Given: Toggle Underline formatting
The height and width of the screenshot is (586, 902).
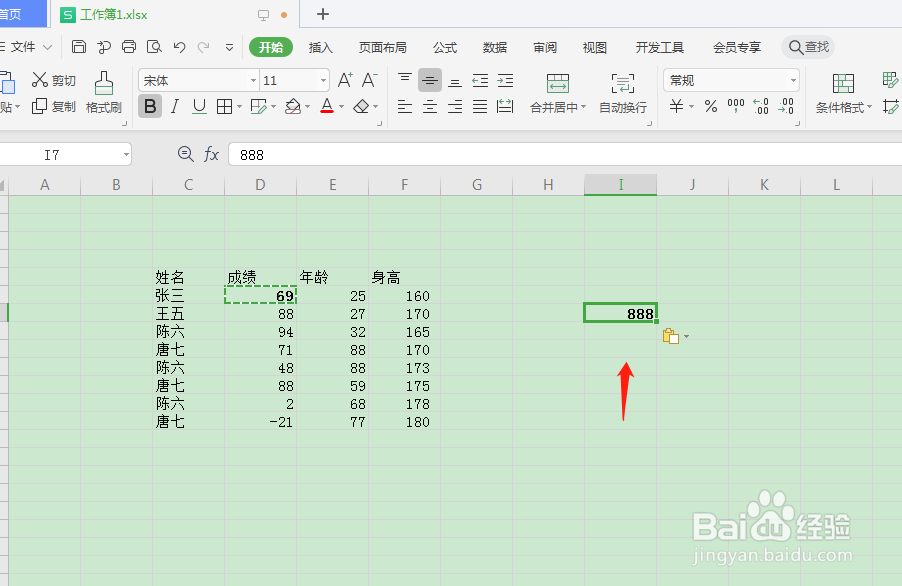Looking at the screenshot, I should point(199,106).
